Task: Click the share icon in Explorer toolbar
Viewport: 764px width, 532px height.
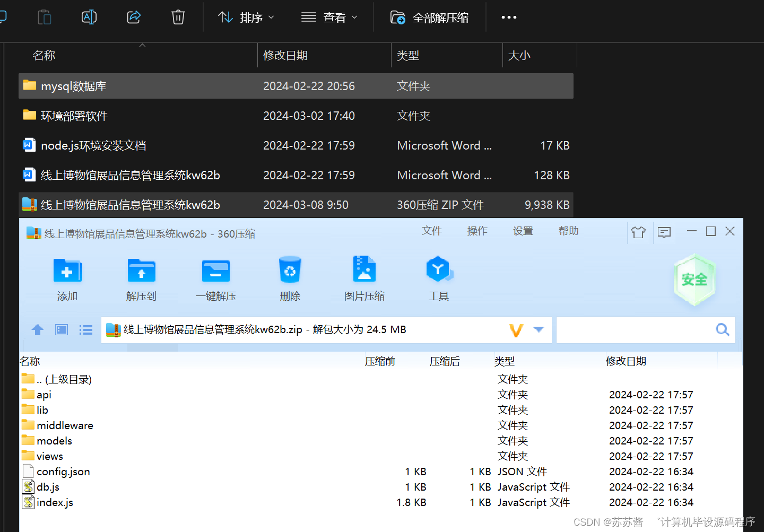Action: 133,17
